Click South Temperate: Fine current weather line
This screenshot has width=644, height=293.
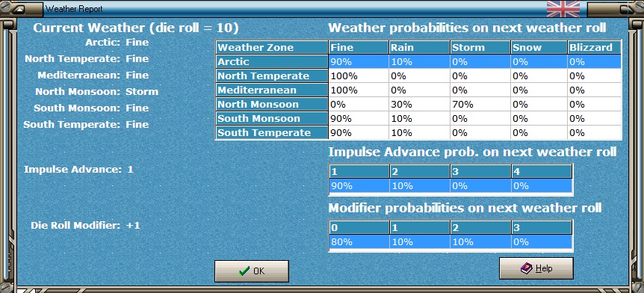[x=86, y=125]
